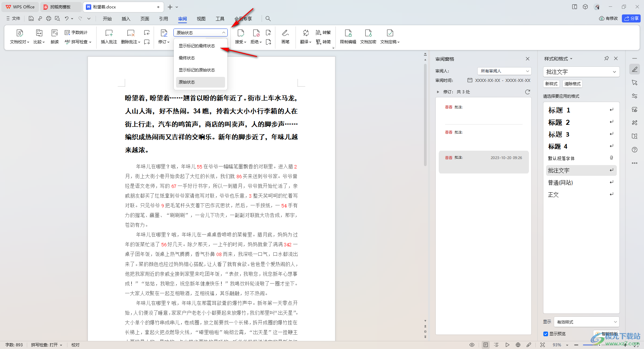This screenshot has height=349, width=644.
Task: Click Document Finalize (文档定稿) icon
Action: [390, 33]
